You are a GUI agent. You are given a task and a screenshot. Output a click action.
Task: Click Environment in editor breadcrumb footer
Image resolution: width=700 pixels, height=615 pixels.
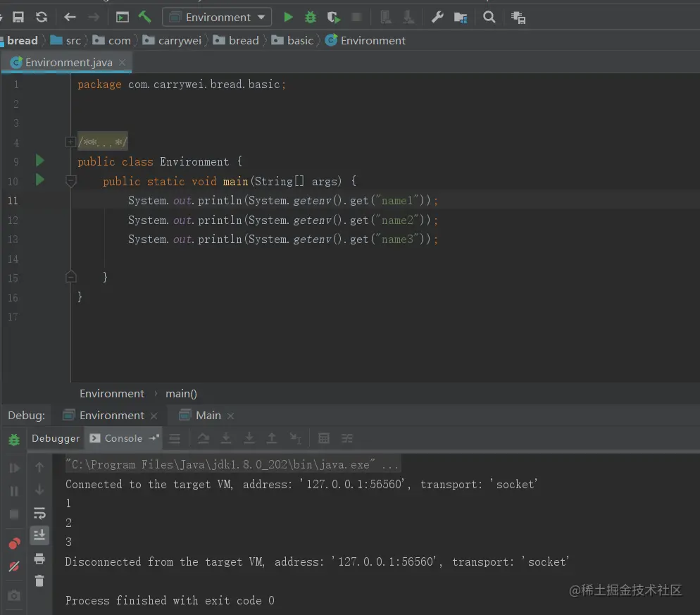point(112,394)
